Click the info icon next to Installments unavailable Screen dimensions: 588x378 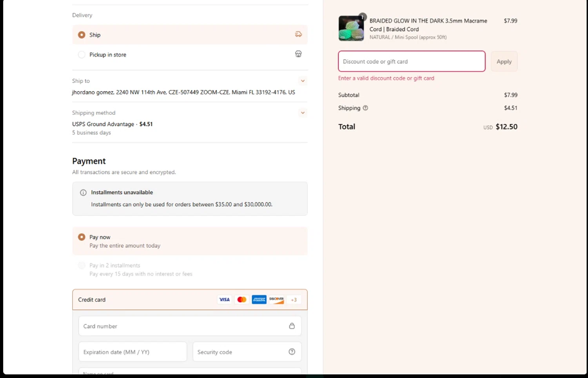click(83, 193)
